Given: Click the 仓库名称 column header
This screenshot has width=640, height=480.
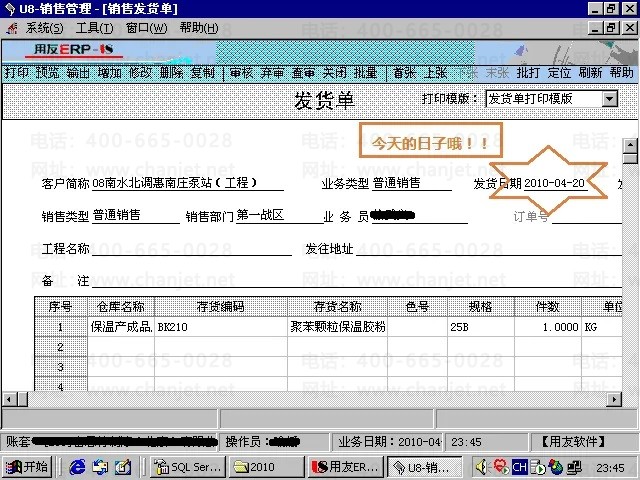Looking at the screenshot, I should coord(121,307).
